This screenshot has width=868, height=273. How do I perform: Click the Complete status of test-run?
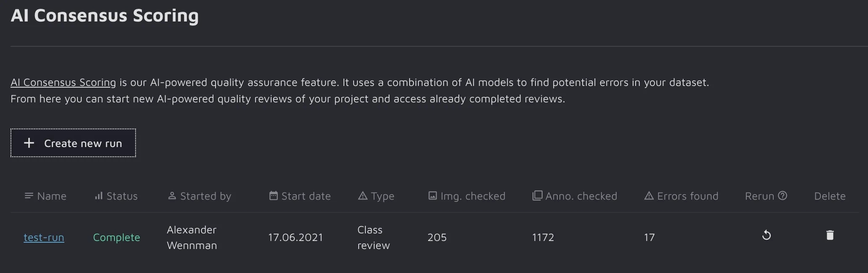116,238
